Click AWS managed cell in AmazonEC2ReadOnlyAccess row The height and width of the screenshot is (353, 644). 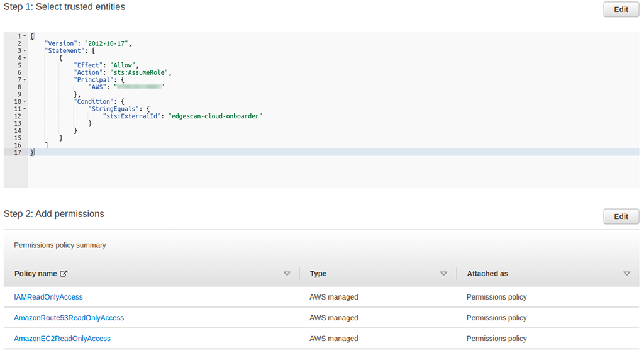tap(334, 339)
